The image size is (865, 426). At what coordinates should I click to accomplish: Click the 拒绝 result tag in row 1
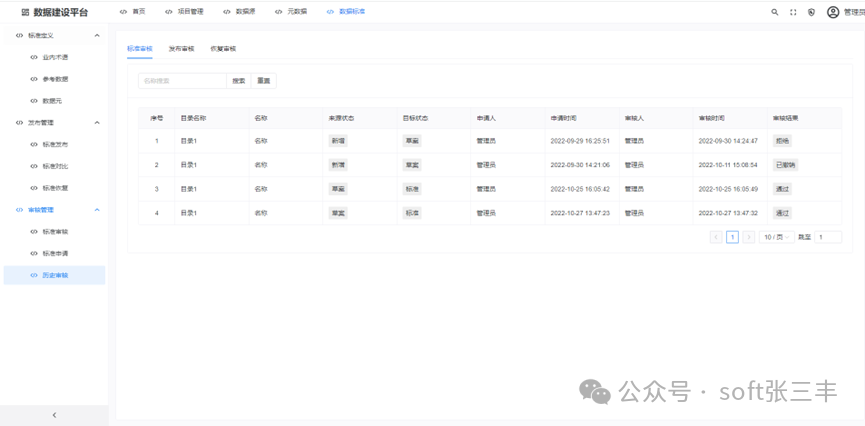[x=782, y=141]
